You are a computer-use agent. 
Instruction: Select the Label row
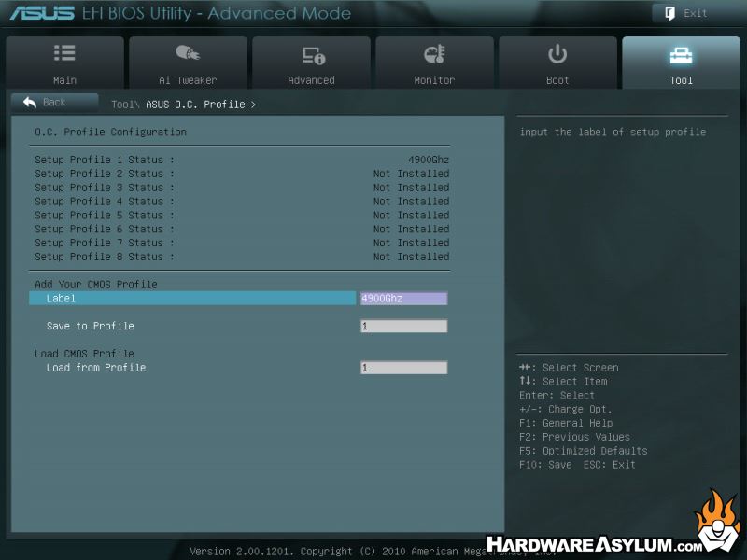(x=192, y=298)
